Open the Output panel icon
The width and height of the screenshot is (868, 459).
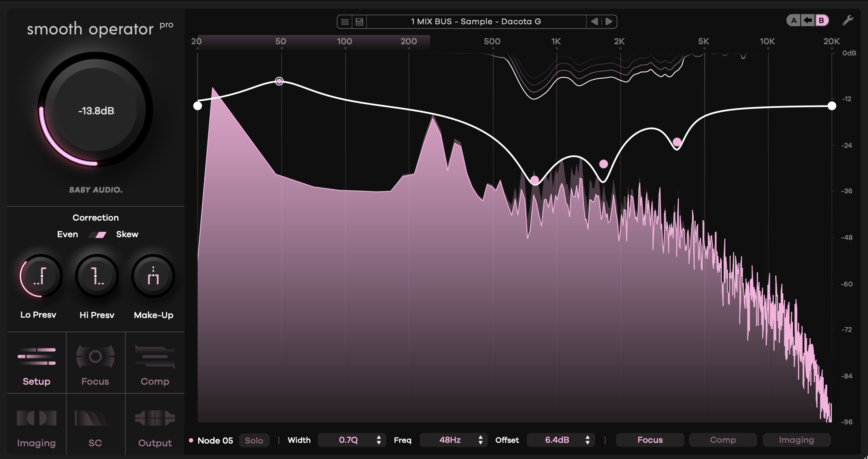155,418
